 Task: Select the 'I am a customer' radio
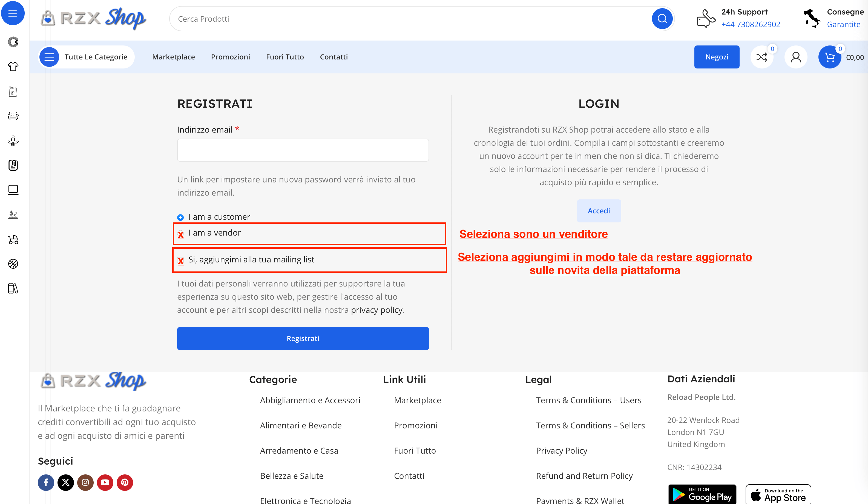(180, 217)
